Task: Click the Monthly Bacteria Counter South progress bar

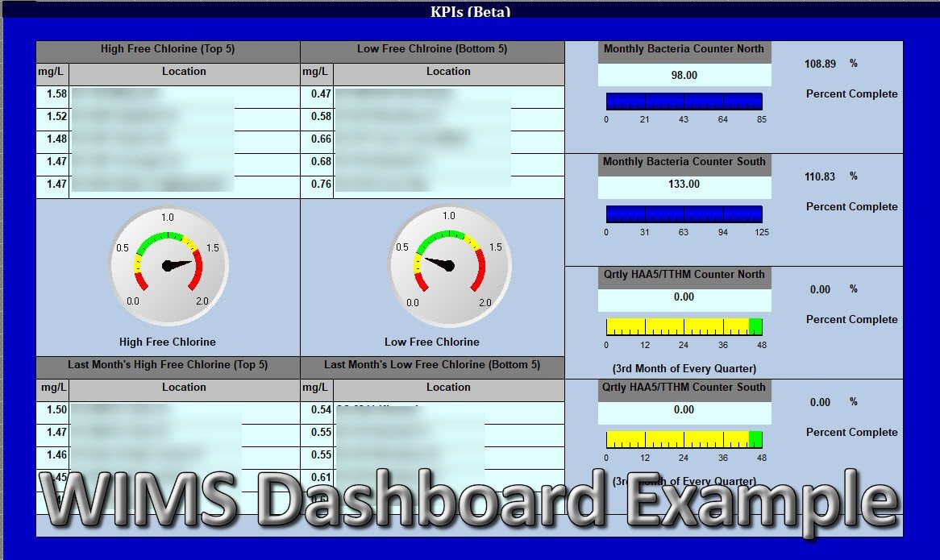Action: [x=684, y=214]
